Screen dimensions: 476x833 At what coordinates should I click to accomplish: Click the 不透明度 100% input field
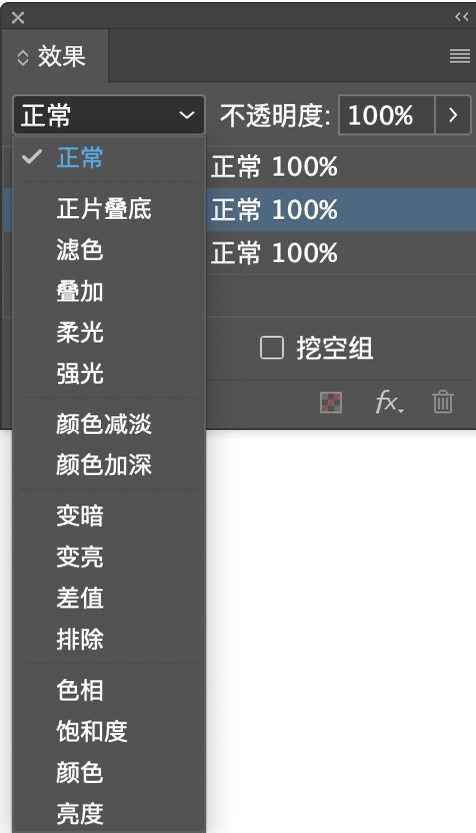click(x=387, y=115)
